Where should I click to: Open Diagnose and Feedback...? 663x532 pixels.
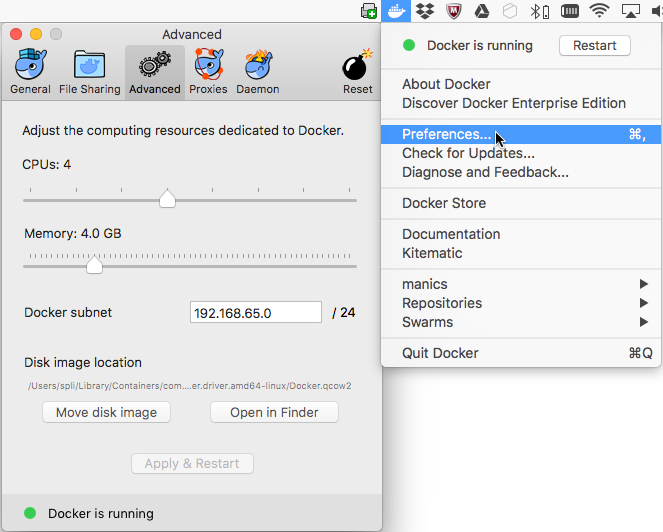(521, 172)
